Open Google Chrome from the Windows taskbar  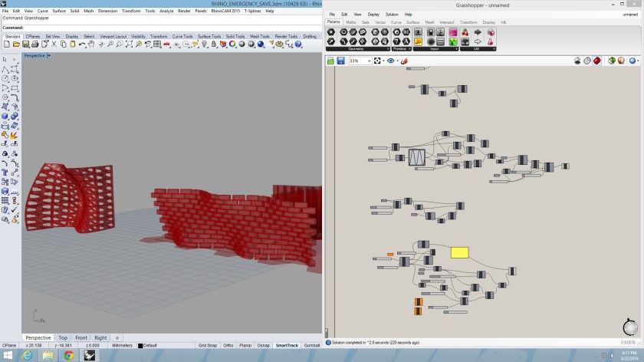tap(68, 355)
